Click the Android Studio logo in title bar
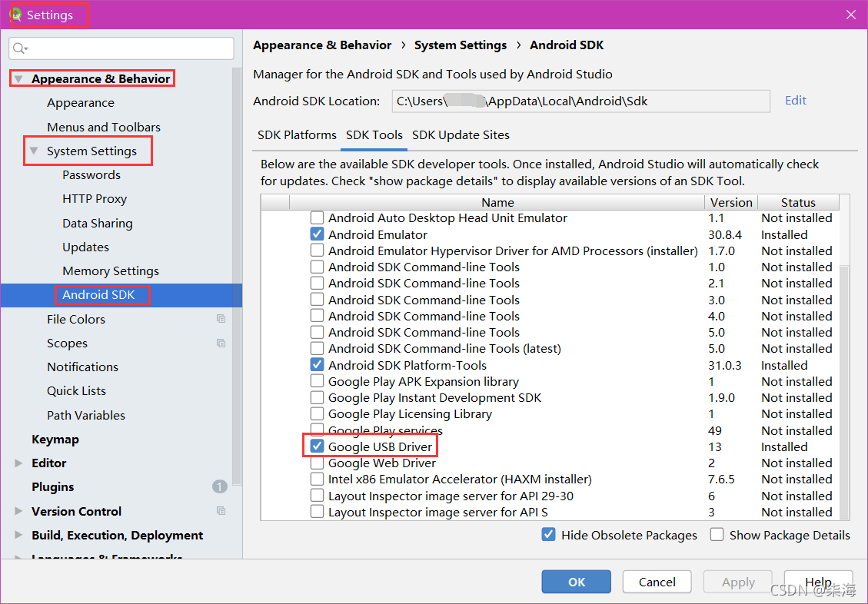Viewport: 868px width, 604px height. [15, 15]
